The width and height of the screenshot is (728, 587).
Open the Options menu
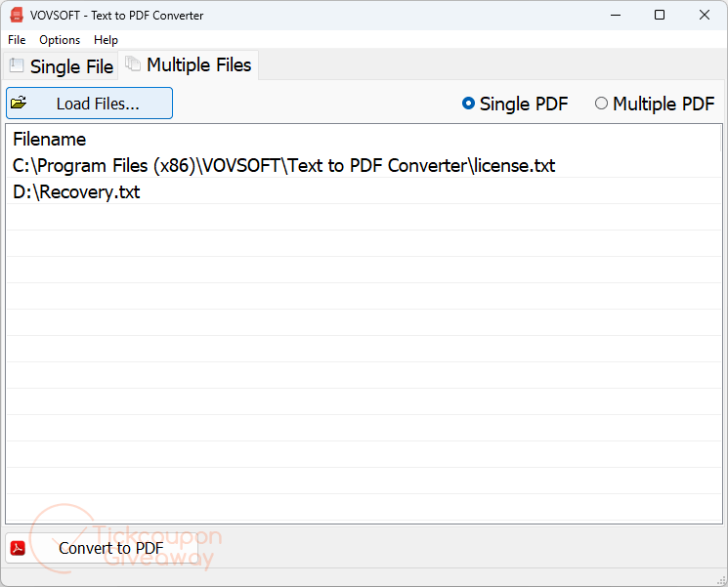(60, 40)
